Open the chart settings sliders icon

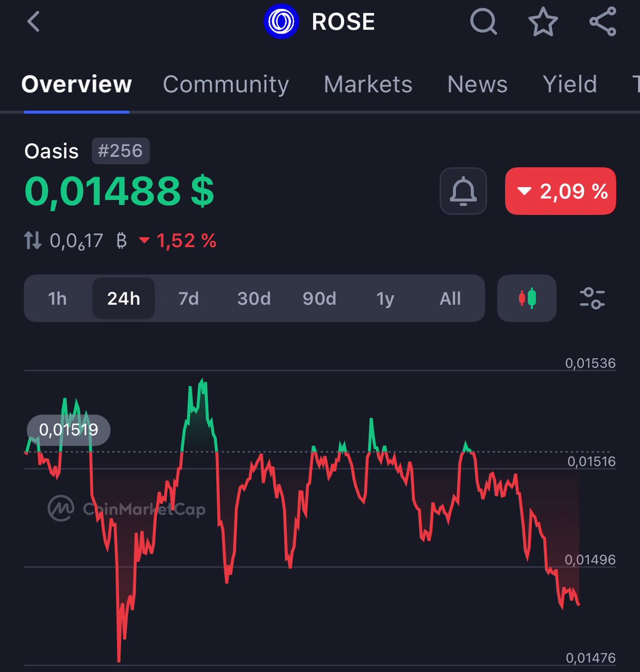coord(591,299)
